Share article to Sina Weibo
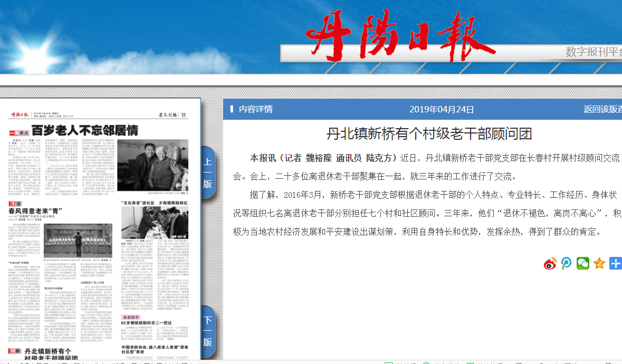This screenshot has width=622, height=364. pos(550,264)
